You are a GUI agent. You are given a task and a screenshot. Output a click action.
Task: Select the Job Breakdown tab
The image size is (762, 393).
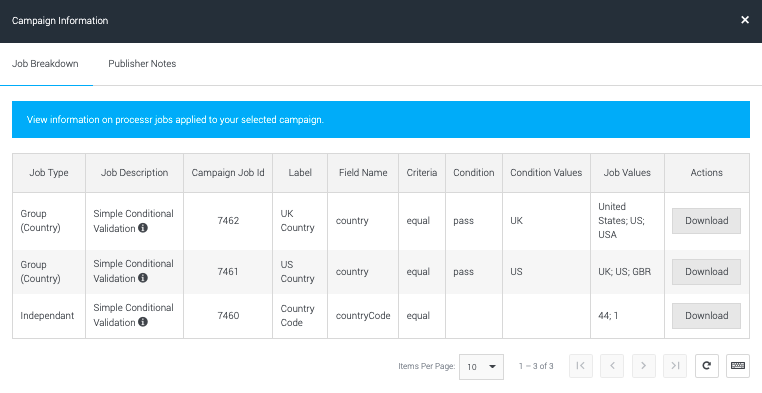point(45,64)
